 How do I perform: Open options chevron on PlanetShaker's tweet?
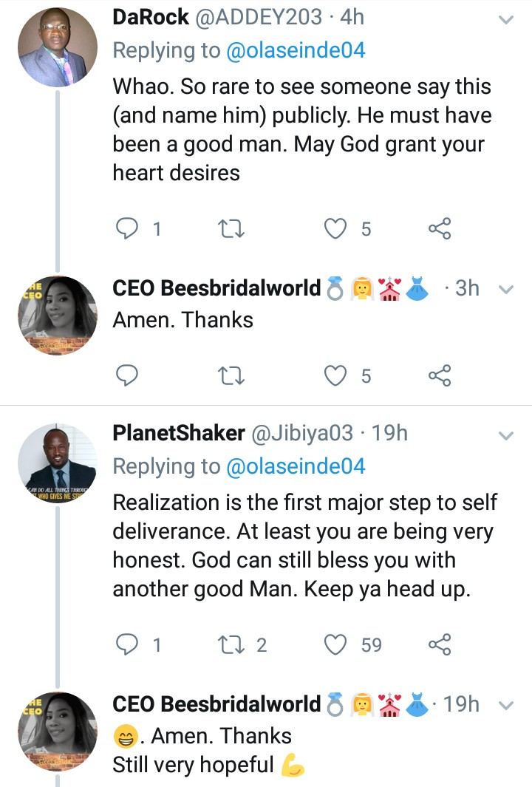coord(506,436)
